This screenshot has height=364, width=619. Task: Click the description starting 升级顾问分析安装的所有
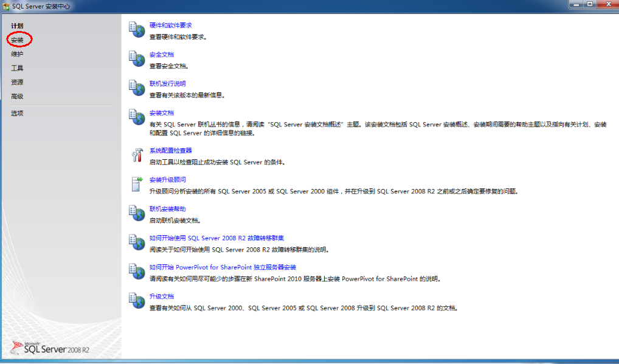pos(334,191)
